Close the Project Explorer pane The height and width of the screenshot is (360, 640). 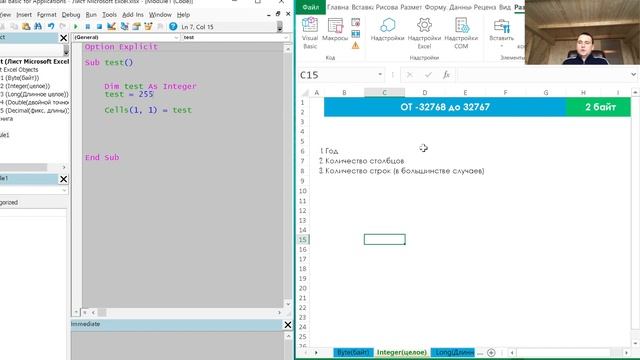pyautogui.click(x=63, y=38)
